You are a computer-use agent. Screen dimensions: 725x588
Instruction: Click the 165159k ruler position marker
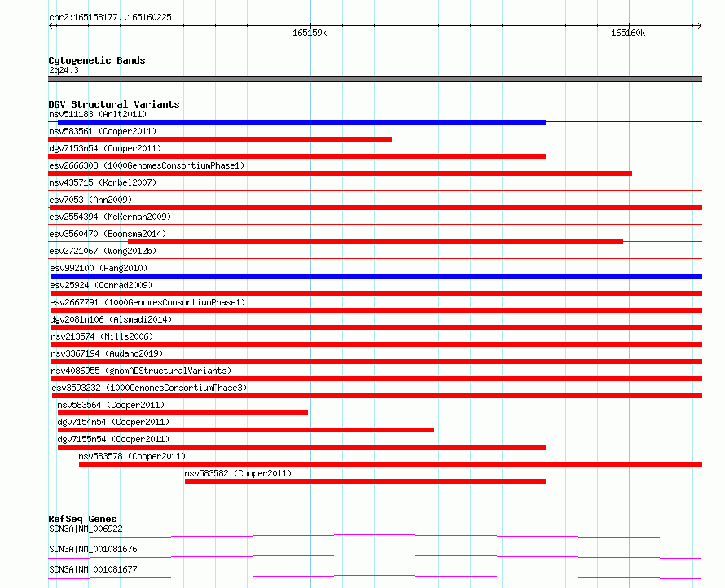pos(310,33)
